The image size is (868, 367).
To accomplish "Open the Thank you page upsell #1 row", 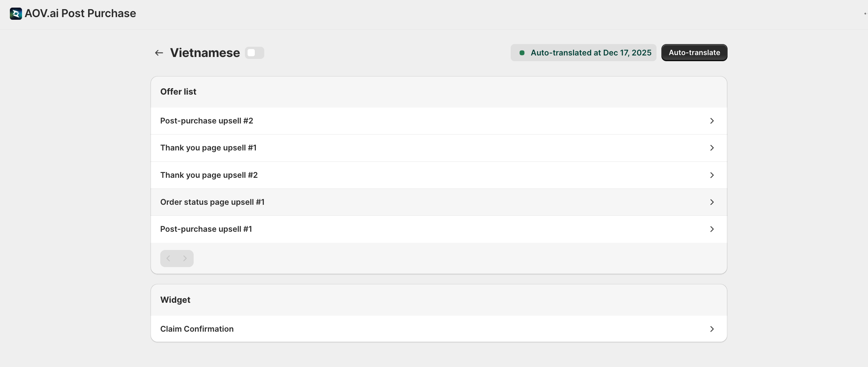I will (439, 148).
